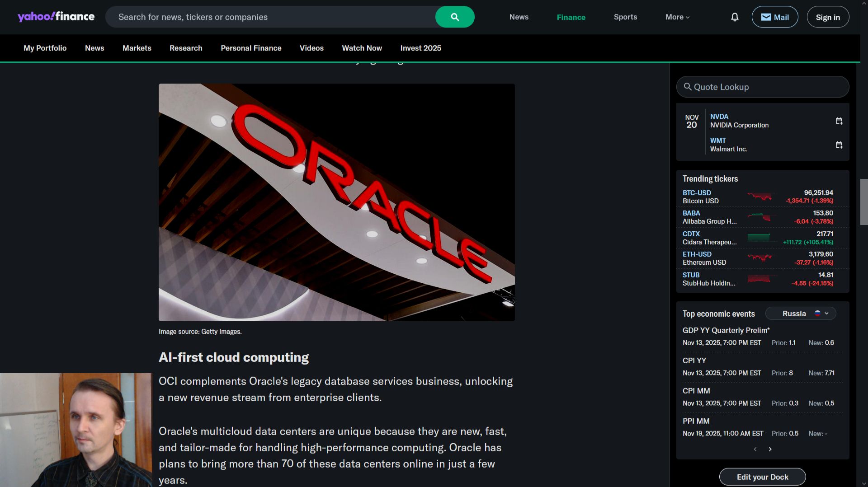This screenshot has width=868, height=487.
Task: Click the Sign in button
Action: pyautogui.click(x=828, y=17)
